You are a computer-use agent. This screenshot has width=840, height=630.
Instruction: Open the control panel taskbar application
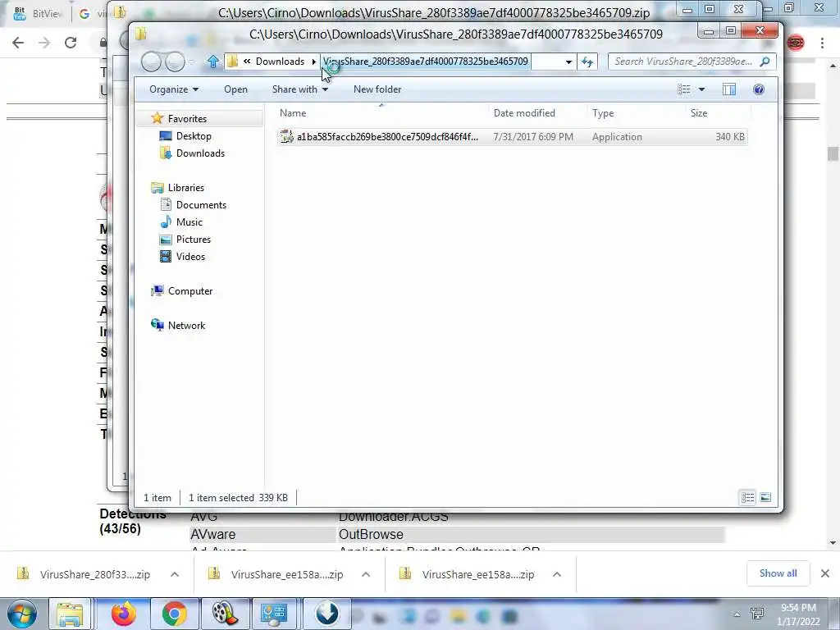click(x=274, y=614)
